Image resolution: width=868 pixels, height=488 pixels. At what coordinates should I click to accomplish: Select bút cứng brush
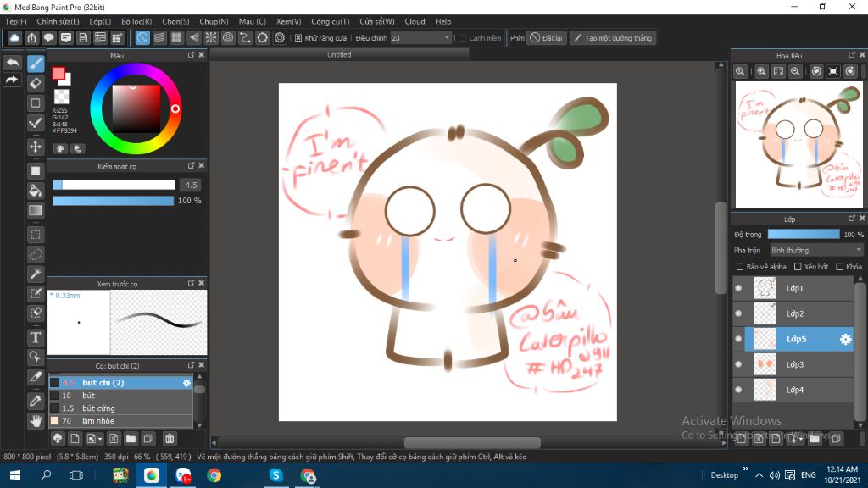coord(120,408)
